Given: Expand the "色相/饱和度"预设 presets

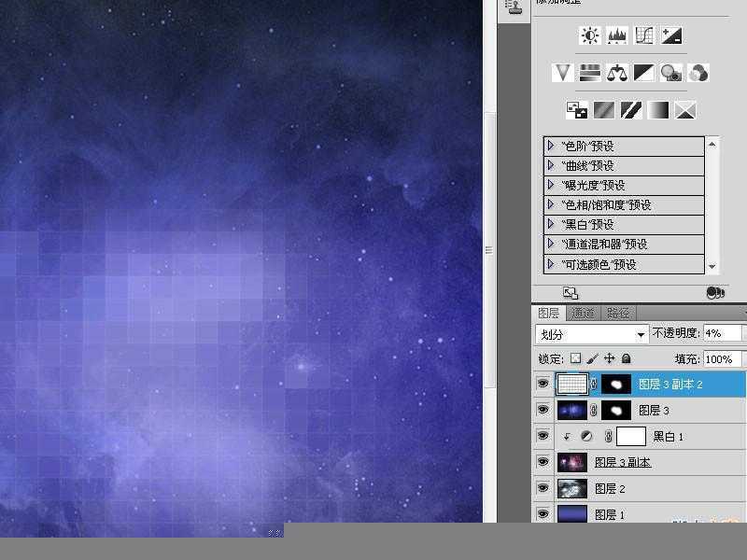Looking at the screenshot, I should (551, 204).
